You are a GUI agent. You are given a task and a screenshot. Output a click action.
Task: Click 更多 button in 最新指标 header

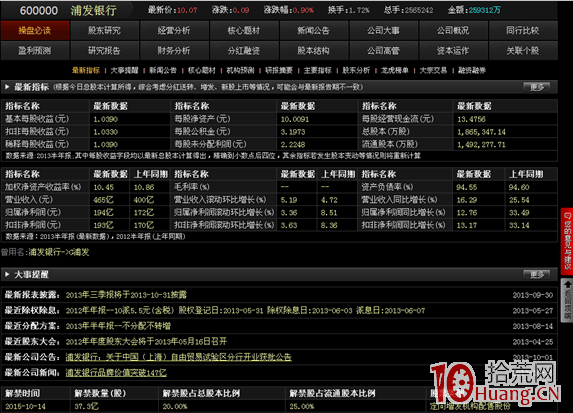537,87
